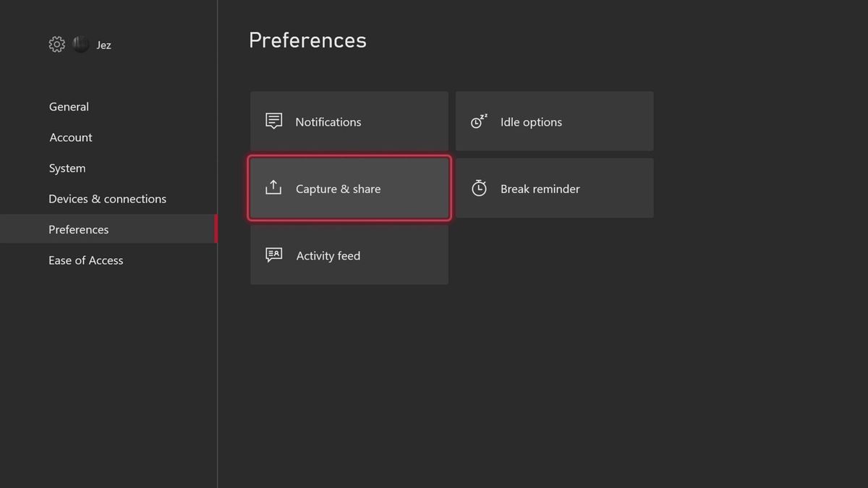The height and width of the screenshot is (488, 868).
Task: Click the Jez username label
Action: point(103,44)
